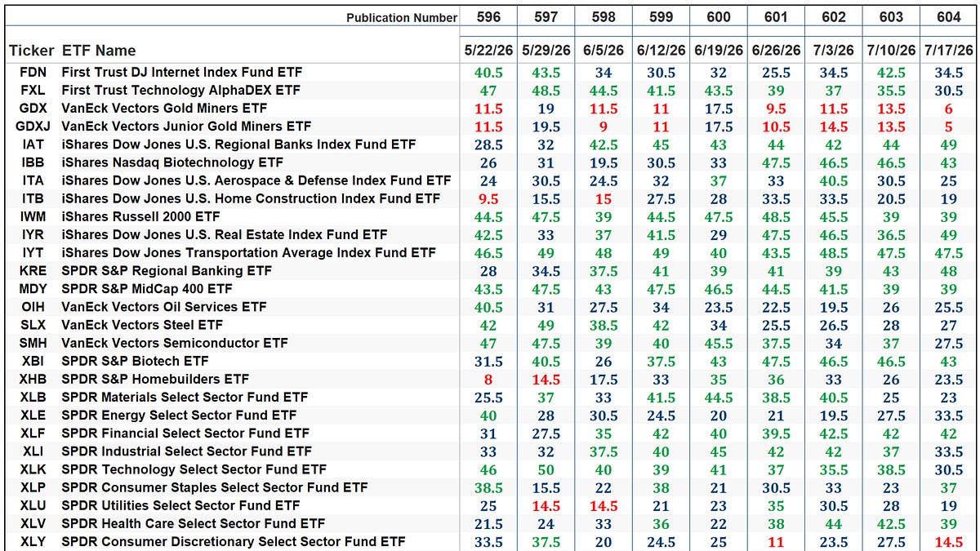Click the ITA ticker cell
This screenshot has height=551, width=980.
[32, 180]
